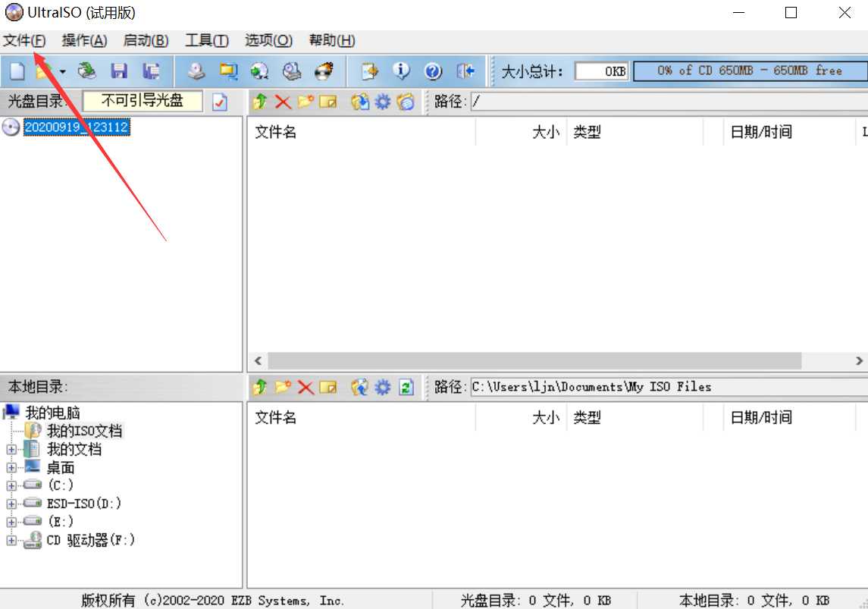
Task: Click the Info speech-bubble icon
Action: pos(401,71)
